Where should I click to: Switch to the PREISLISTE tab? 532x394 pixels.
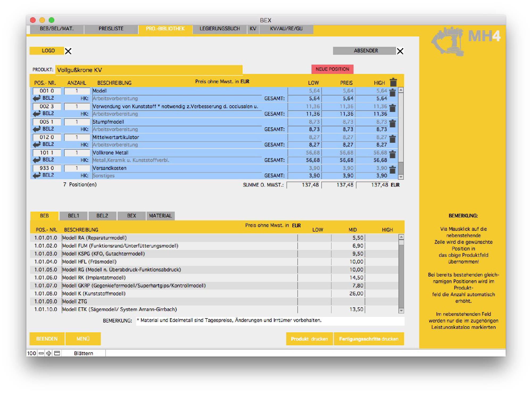click(111, 29)
